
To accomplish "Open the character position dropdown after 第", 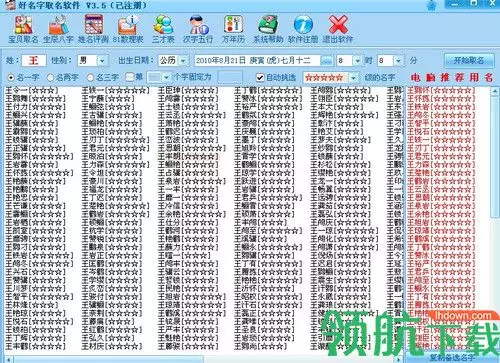I will (x=166, y=77).
